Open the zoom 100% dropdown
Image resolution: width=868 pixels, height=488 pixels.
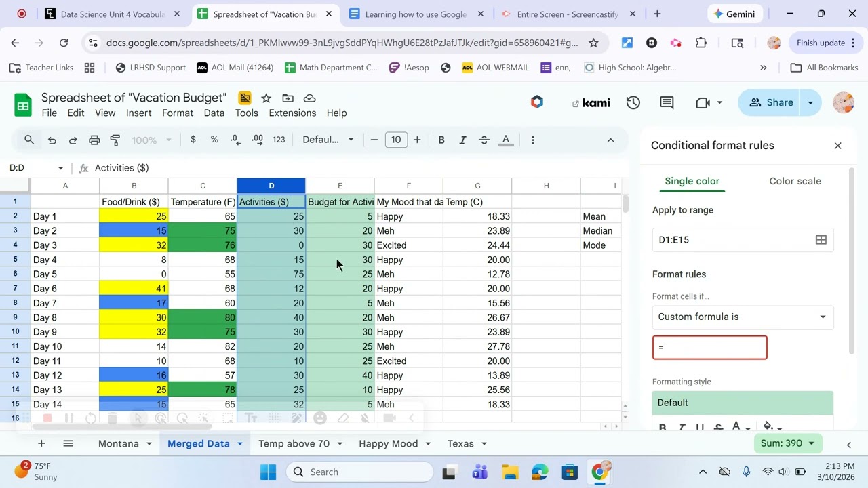[151, 140]
